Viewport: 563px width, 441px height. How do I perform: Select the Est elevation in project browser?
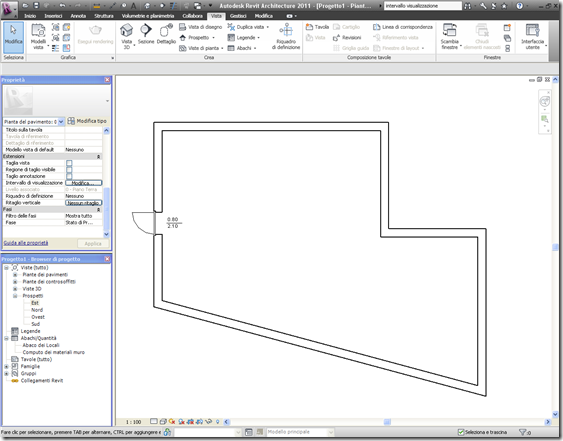click(x=35, y=303)
